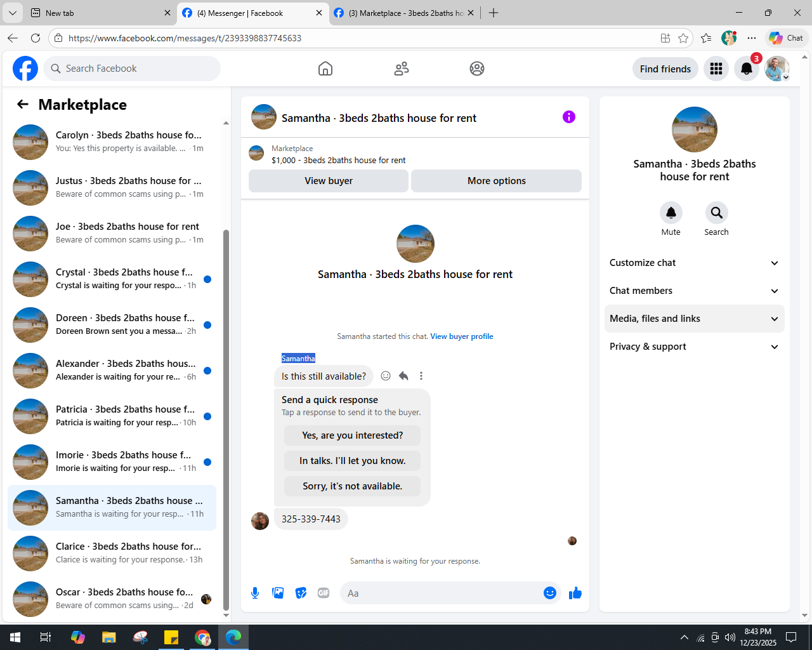
Task: Open Chrome from the taskbar
Action: (x=202, y=637)
